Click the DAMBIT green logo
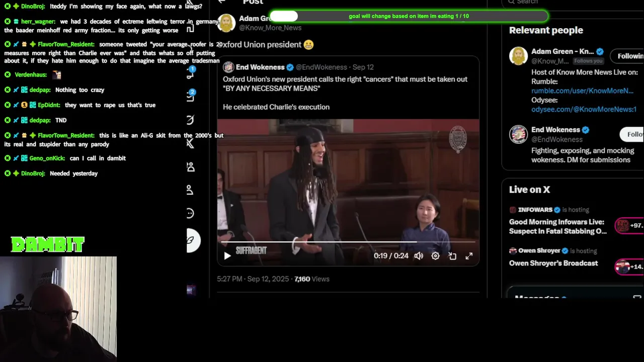 click(48, 245)
